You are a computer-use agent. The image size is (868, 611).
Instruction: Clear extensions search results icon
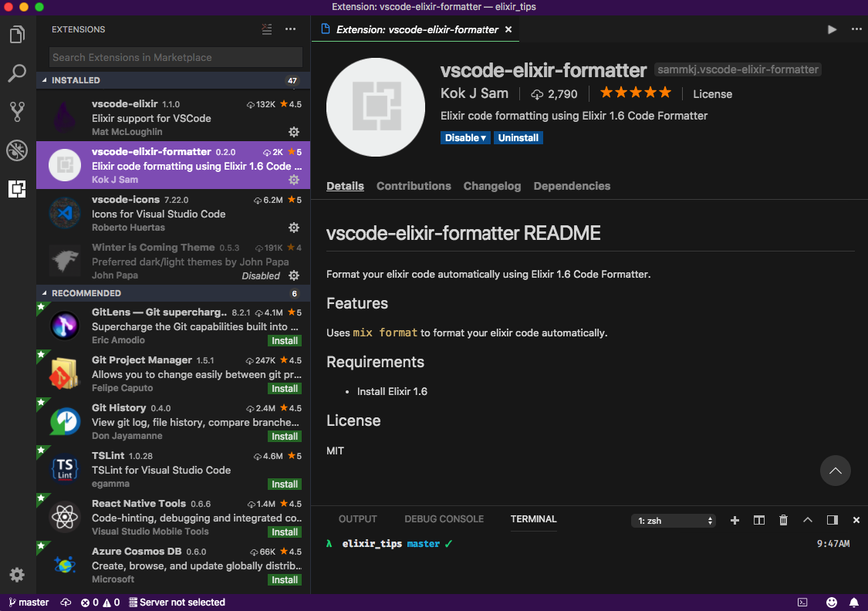tap(266, 29)
